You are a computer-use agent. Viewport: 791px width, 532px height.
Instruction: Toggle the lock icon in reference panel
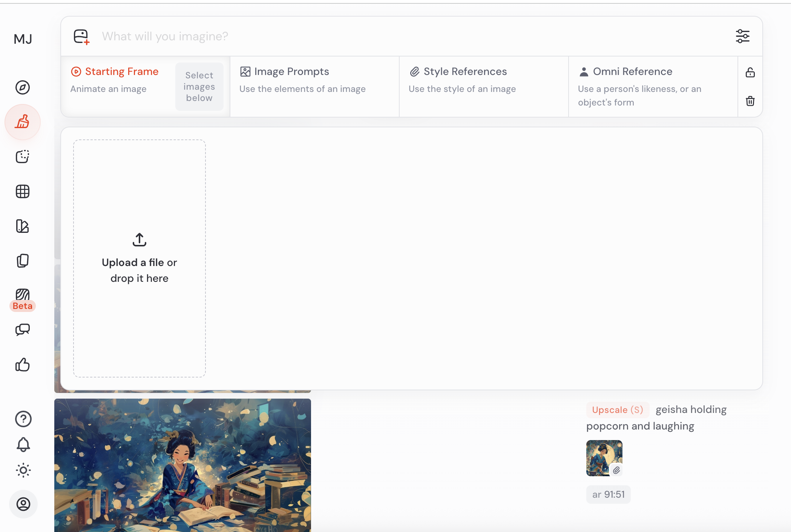[750, 72]
